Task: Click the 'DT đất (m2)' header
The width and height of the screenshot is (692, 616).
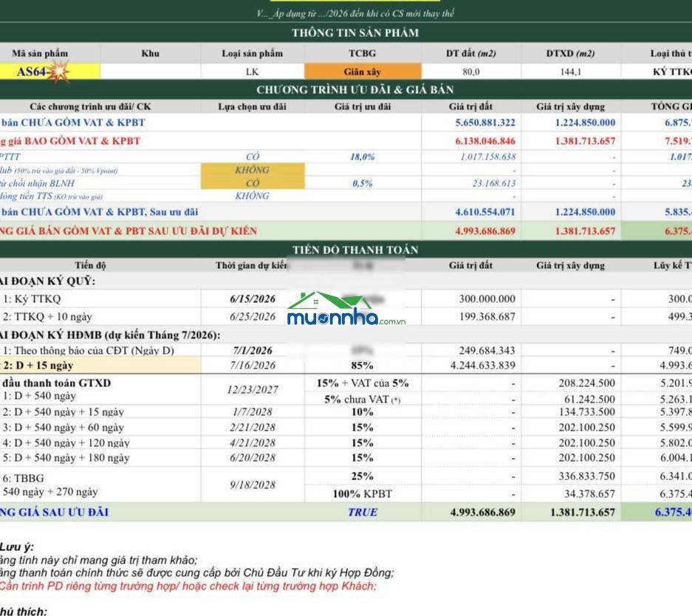Action: pos(471,53)
